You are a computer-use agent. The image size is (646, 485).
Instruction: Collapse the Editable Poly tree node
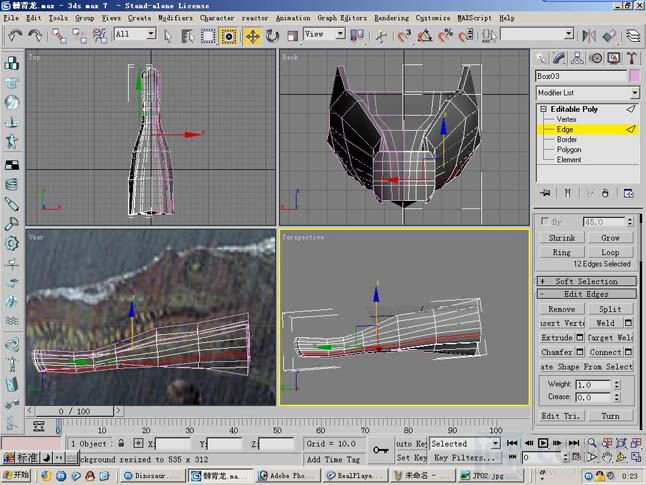pyautogui.click(x=543, y=109)
